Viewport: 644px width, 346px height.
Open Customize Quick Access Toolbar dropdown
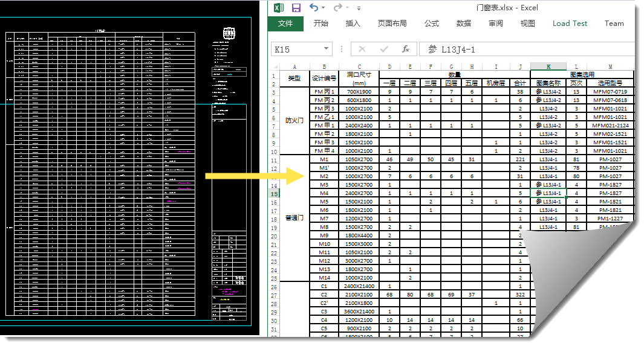tap(359, 8)
